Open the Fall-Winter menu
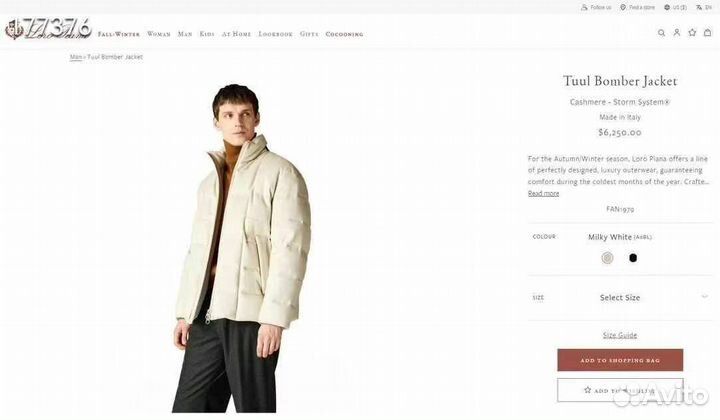The width and height of the screenshot is (720, 420). (x=118, y=34)
